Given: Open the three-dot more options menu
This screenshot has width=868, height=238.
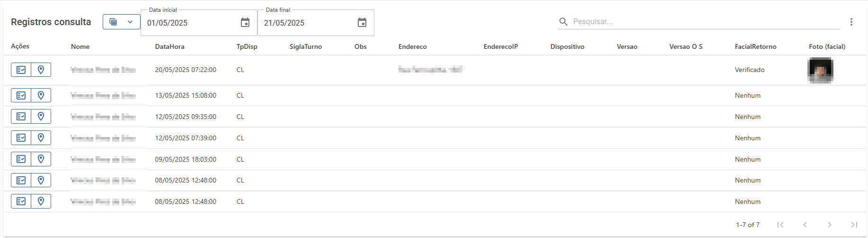Looking at the screenshot, I should pyautogui.click(x=851, y=22).
